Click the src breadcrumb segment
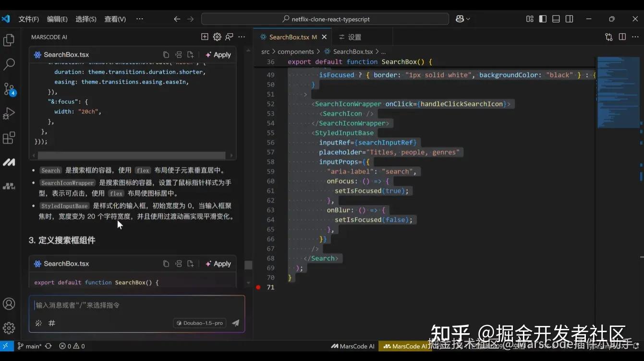 [266, 51]
